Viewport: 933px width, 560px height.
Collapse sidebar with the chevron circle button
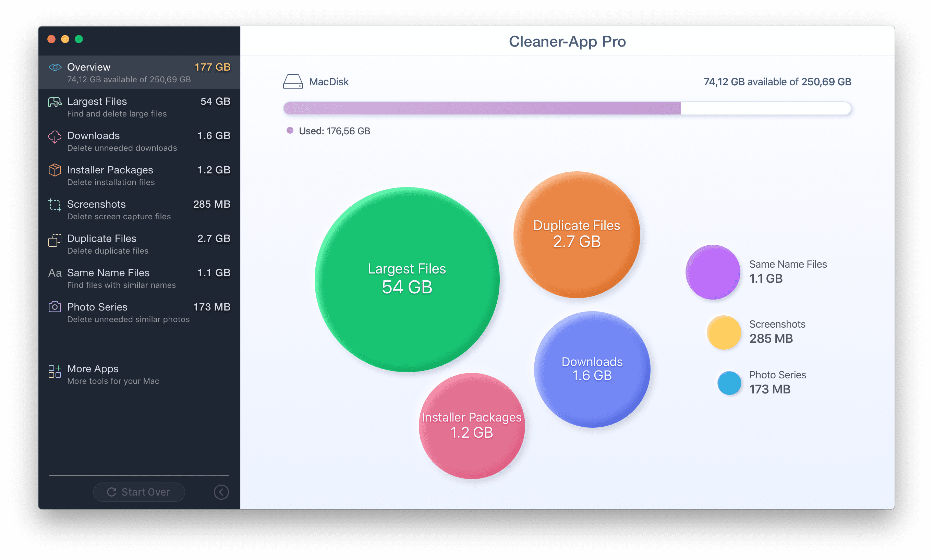pos(221,492)
